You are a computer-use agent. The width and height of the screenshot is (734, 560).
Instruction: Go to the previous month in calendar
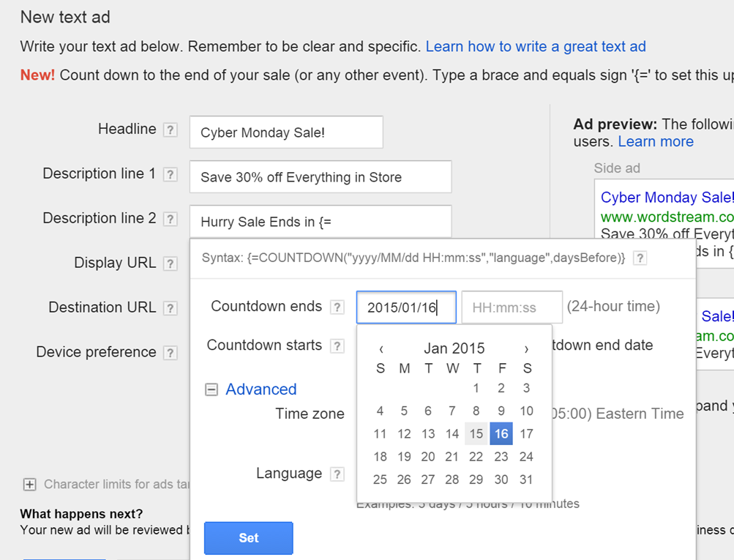coord(381,349)
